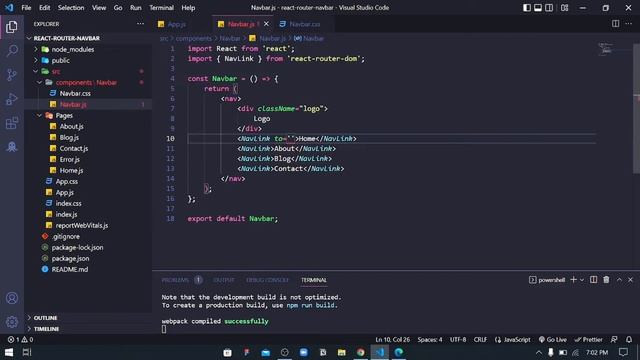Change CRLF end of line sequence
Viewport: 640px width, 360px height.
(x=480, y=340)
